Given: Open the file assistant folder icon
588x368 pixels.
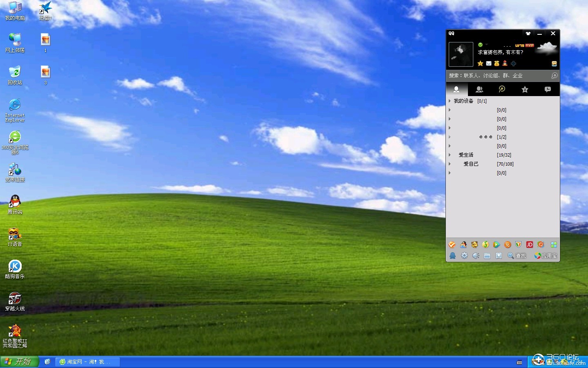Looking at the screenshot, I should coord(487,256).
